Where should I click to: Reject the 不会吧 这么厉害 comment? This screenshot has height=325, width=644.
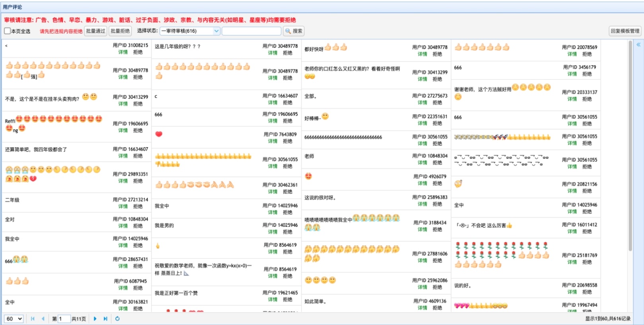(x=587, y=232)
